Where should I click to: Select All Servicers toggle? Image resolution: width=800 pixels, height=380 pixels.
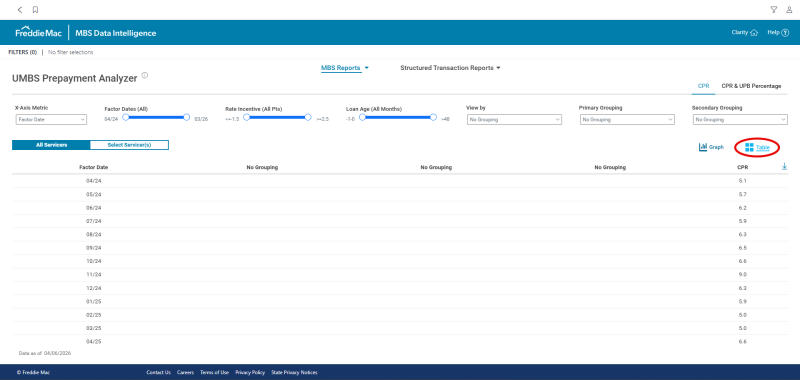click(51, 145)
